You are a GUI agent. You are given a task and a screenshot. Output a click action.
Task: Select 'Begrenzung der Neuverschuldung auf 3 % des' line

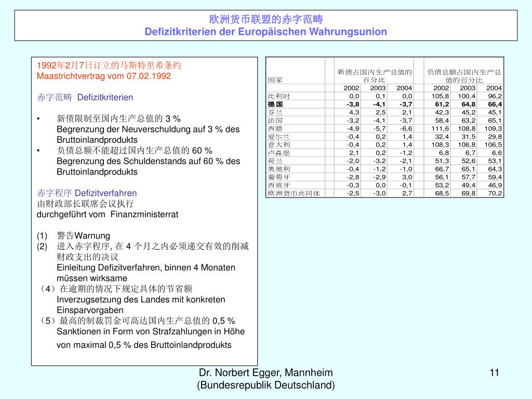coord(148,129)
